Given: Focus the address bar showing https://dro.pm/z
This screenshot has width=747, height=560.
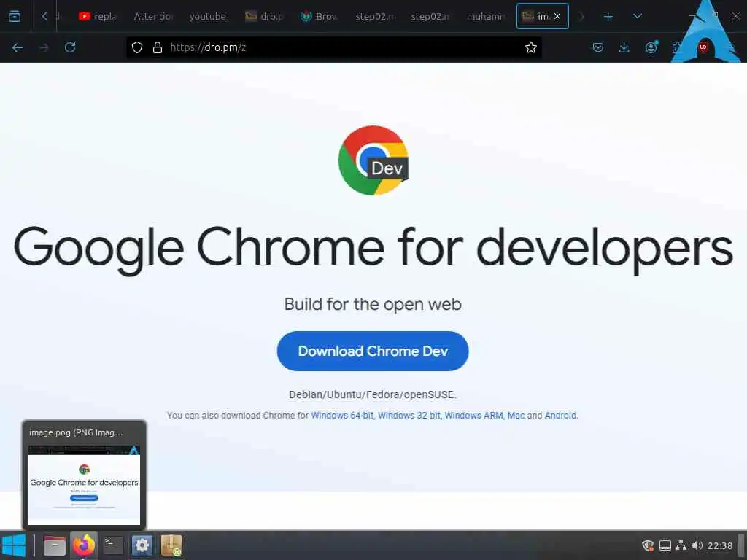Looking at the screenshot, I should (333, 47).
